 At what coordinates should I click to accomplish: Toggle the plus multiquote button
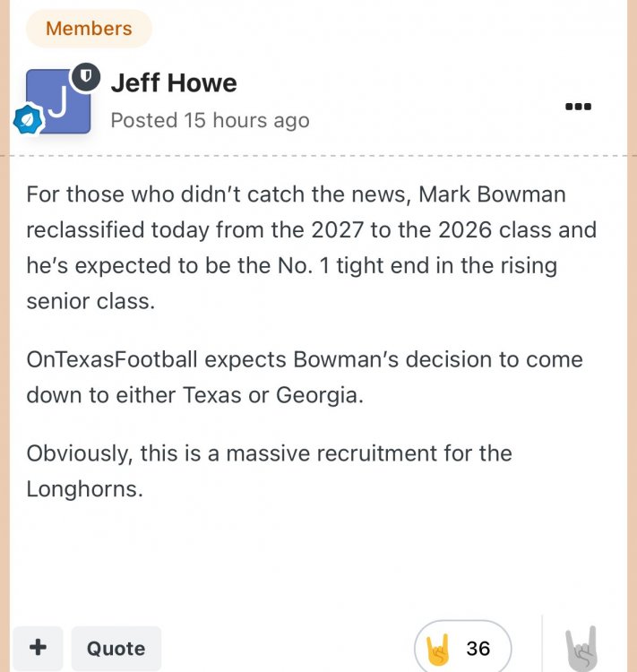(38, 648)
